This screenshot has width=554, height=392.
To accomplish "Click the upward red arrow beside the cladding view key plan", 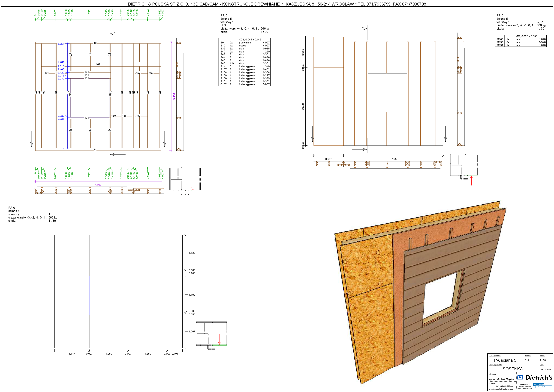I will [471, 180].
